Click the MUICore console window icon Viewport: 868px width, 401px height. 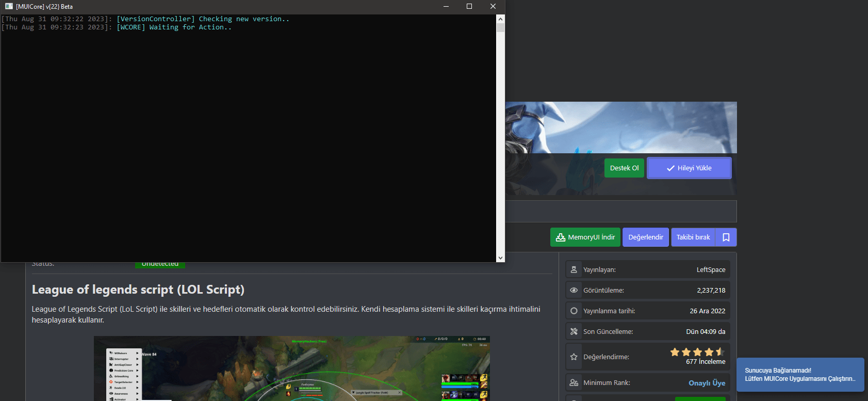pyautogui.click(x=9, y=6)
